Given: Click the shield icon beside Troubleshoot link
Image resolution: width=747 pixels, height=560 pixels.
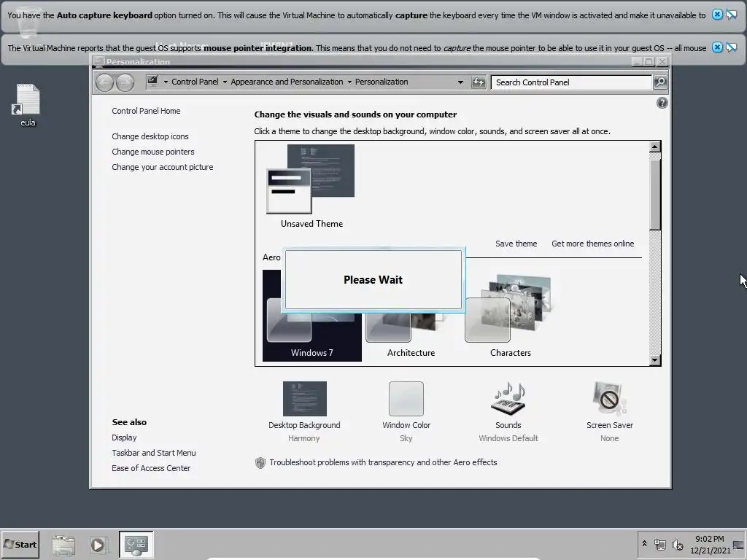Looking at the screenshot, I should coord(260,462).
